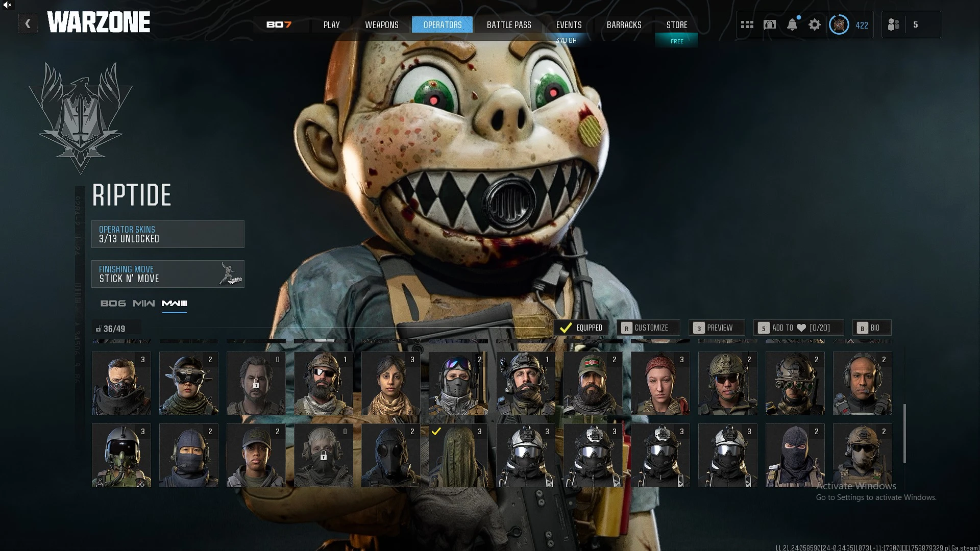Select the gas mask operator thumbnail
Viewport: 980px width, 551px height.
click(x=391, y=455)
